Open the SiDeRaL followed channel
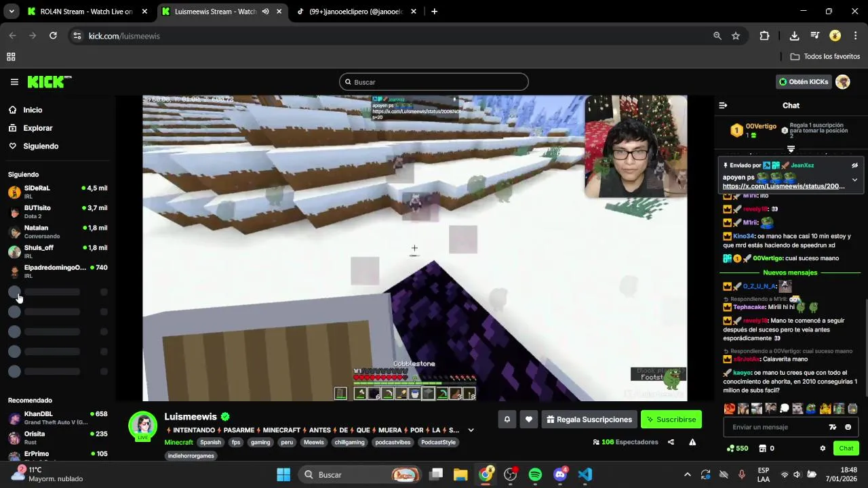868x488 pixels. [x=58, y=192]
